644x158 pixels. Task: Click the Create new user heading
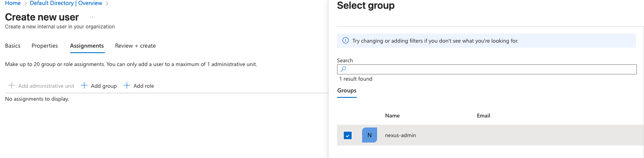pyautogui.click(x=42, y=17)
